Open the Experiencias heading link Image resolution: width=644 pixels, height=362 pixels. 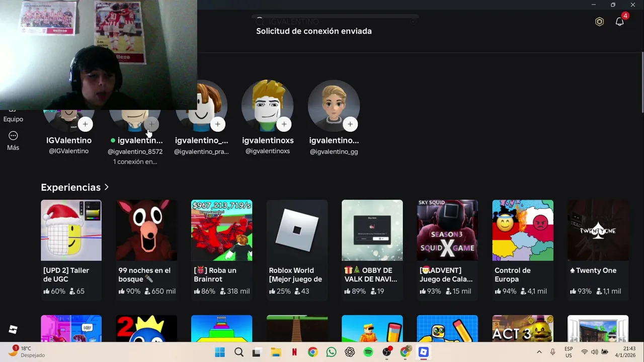70,187
